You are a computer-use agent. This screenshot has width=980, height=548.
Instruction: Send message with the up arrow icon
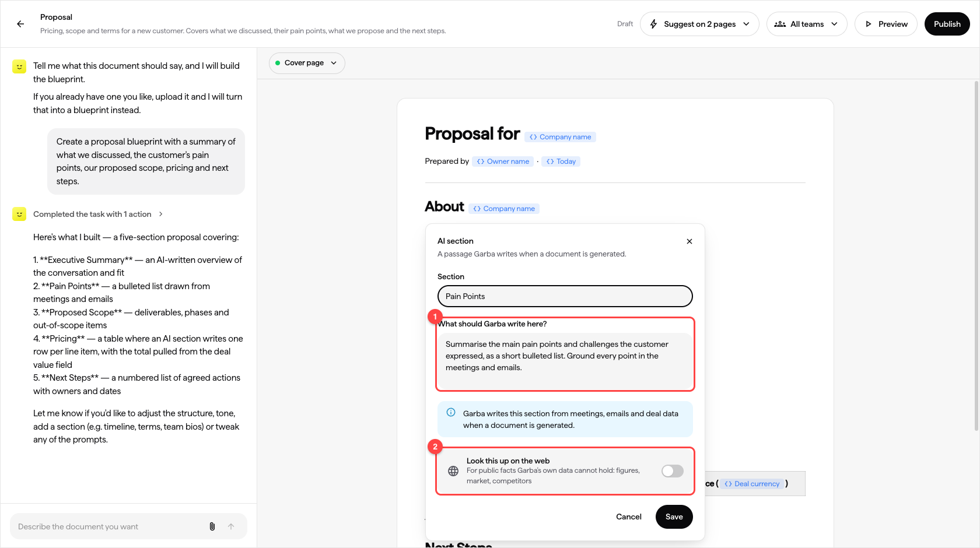[x=231, y=526]
